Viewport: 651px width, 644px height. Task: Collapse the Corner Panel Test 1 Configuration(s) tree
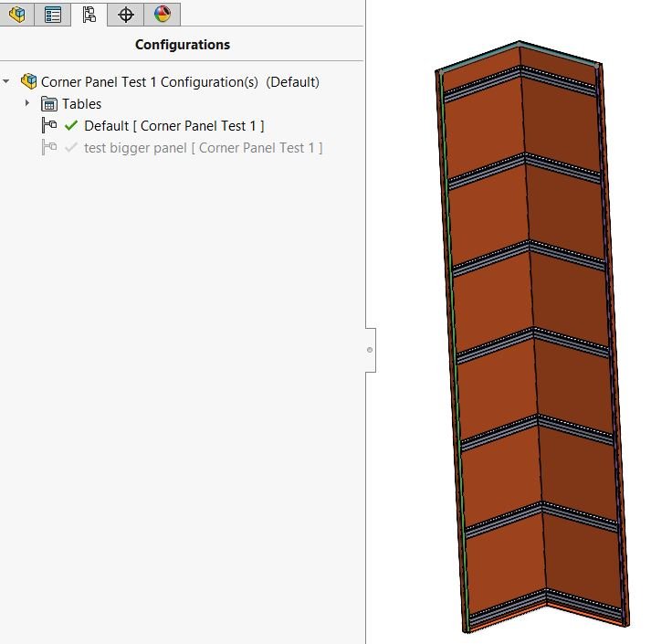pos(6,81)
